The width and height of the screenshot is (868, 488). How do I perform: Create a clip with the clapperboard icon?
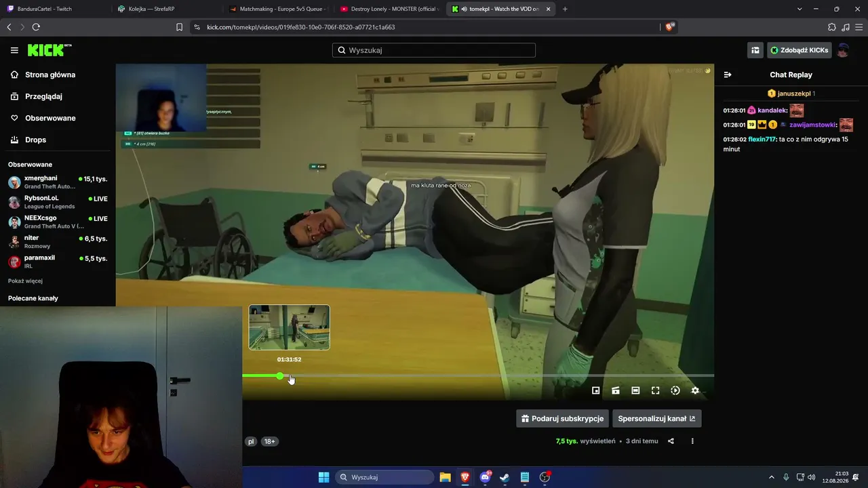tap(616, 390)
